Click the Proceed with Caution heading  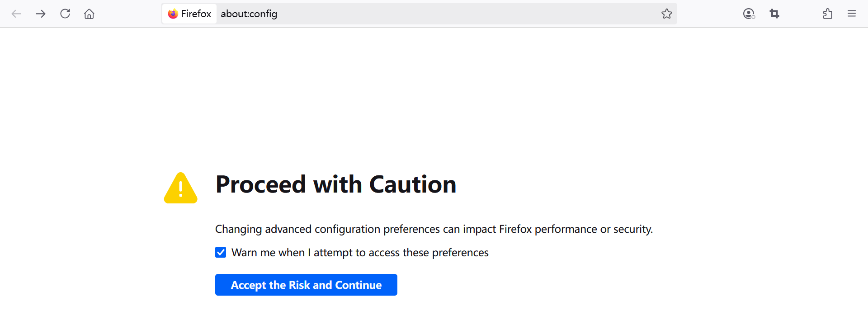335,184
